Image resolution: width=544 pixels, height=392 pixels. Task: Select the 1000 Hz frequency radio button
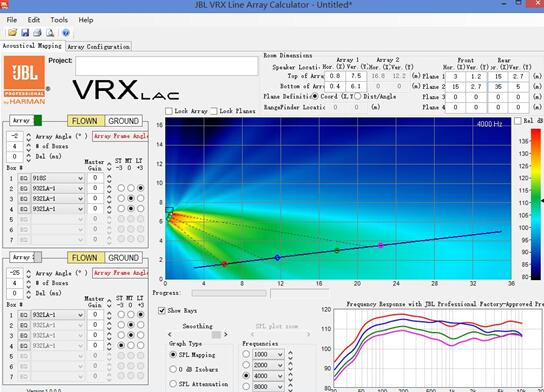[x=246, y=354]
